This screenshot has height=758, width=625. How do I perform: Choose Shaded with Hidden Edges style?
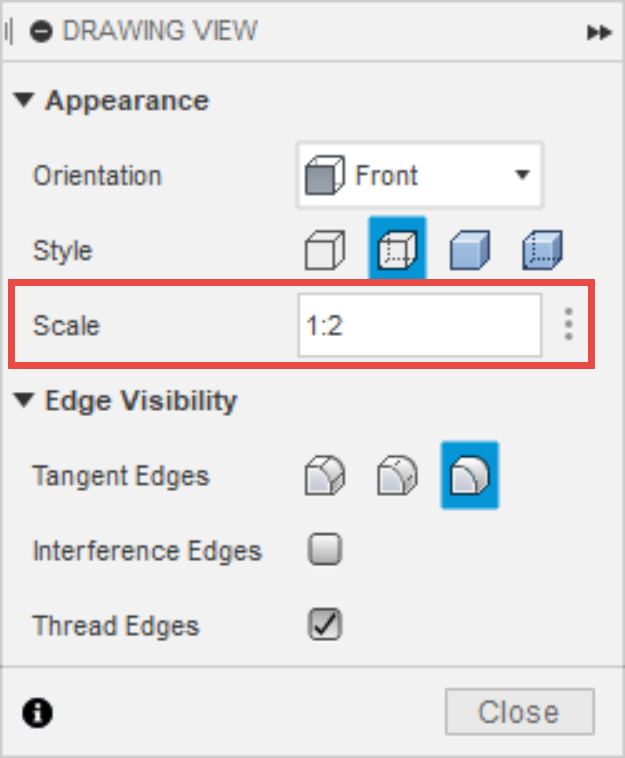tap(543, 249)
